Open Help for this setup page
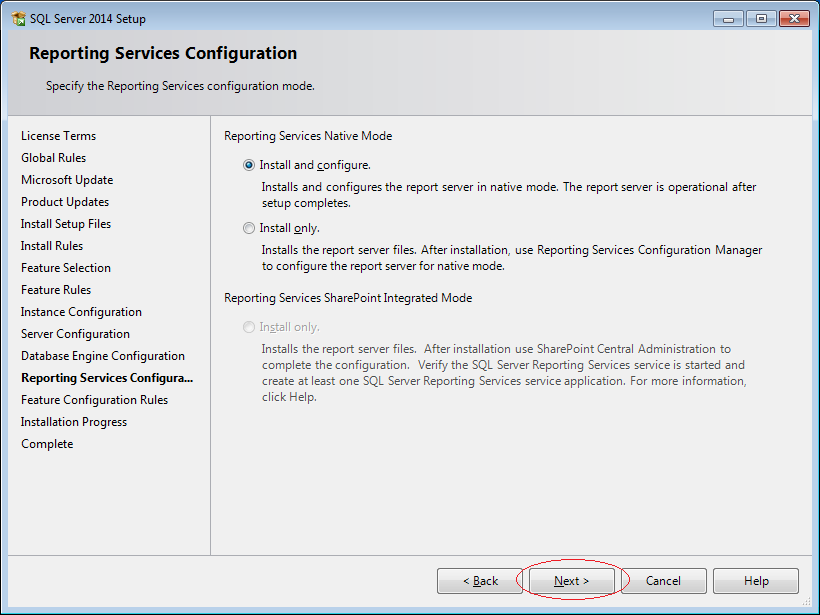820x615 pixels. (x=756, y=581)
